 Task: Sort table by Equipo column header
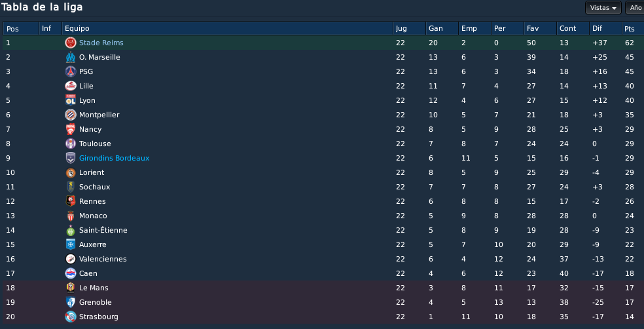pos(228,28)
